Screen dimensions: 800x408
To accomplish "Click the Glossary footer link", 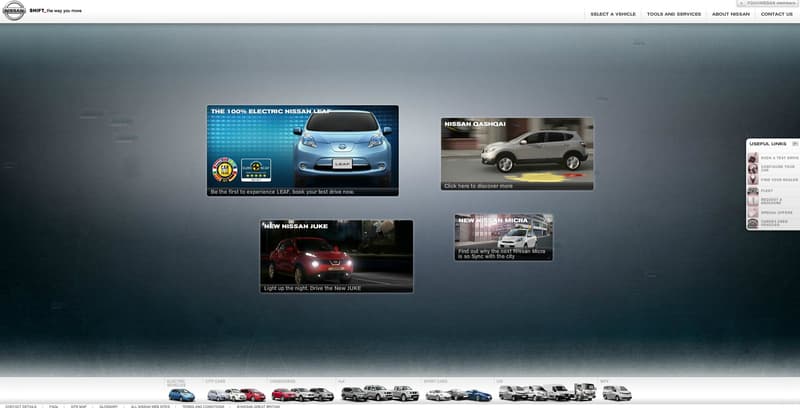I will (x=108, y=406).
